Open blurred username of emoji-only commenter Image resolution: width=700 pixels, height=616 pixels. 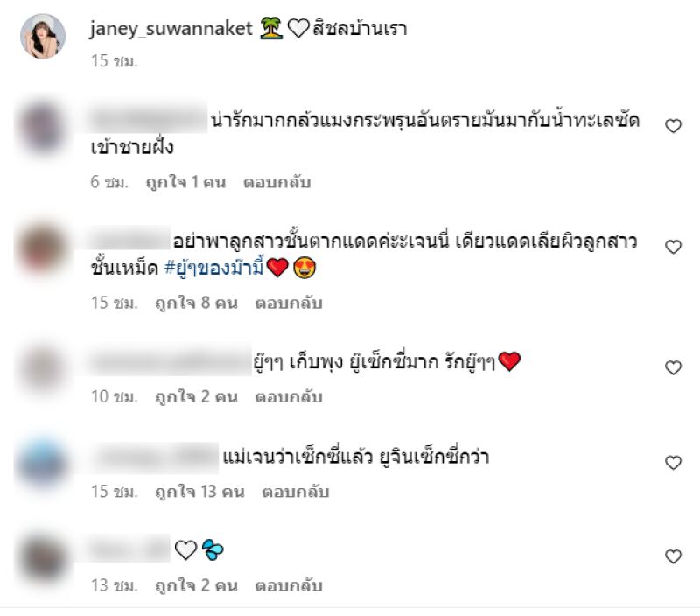[129, 549]
